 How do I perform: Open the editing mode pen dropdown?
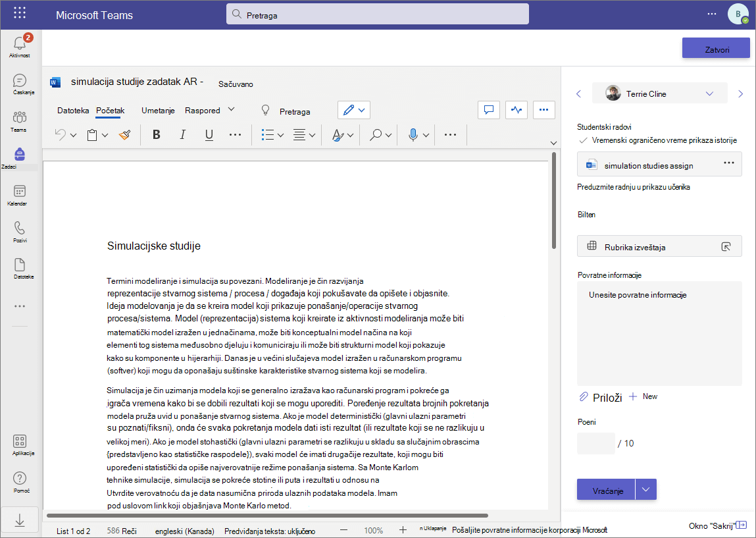(354, 110)
